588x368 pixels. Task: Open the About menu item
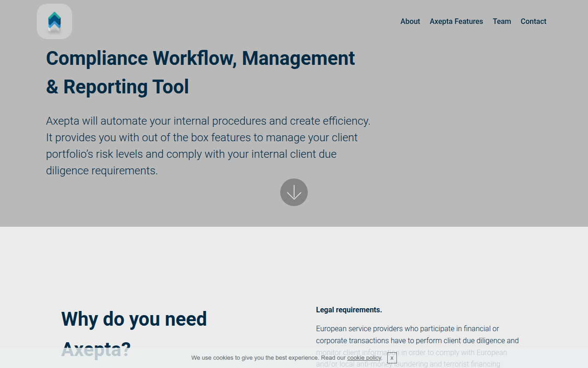pyautogui.click(x=410, y=21)
